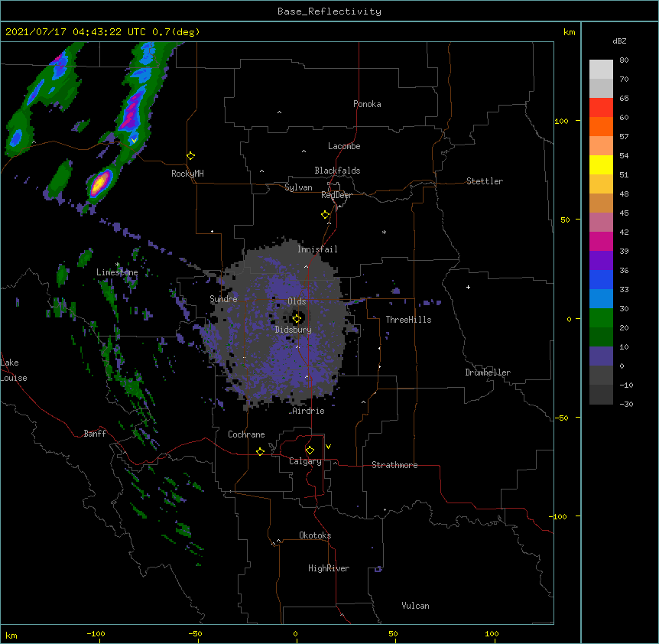Click the Sundre town label
The width and height of the screenshot is (659, 644).
[x=223, y=299]
